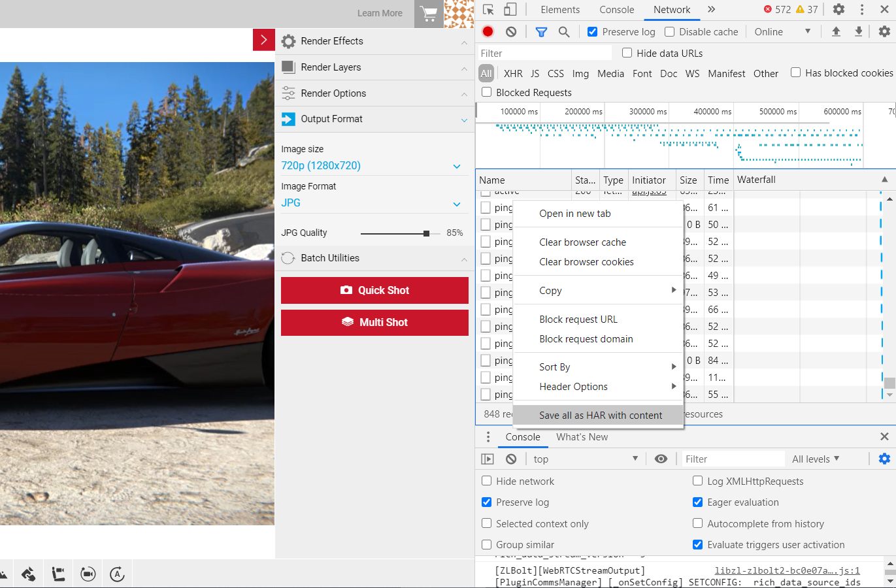896x588 pixels.
Task: Show console sidebar icon
Action: [488, 459]
